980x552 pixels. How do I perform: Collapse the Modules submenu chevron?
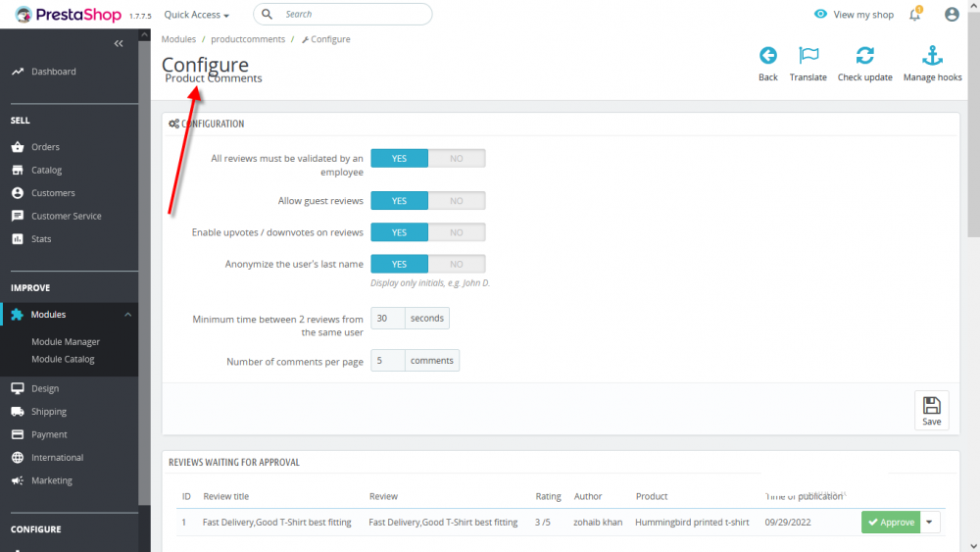127,315
